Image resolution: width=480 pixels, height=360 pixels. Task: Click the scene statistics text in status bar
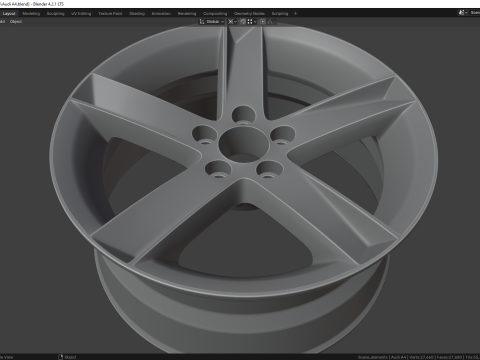(x=419, y=357)
